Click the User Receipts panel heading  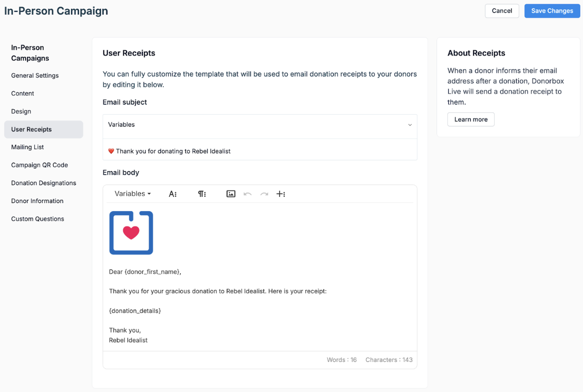(129, 53)
